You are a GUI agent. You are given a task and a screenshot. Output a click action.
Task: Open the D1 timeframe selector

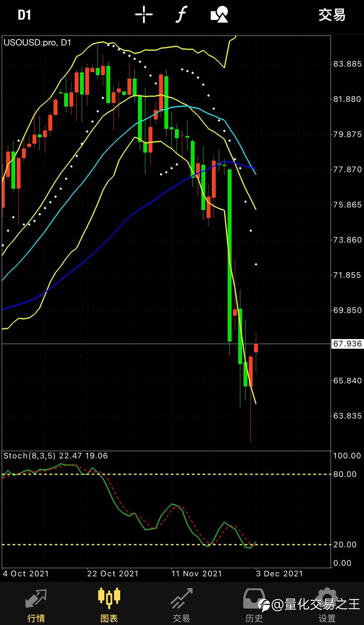[x=24, y=15]
